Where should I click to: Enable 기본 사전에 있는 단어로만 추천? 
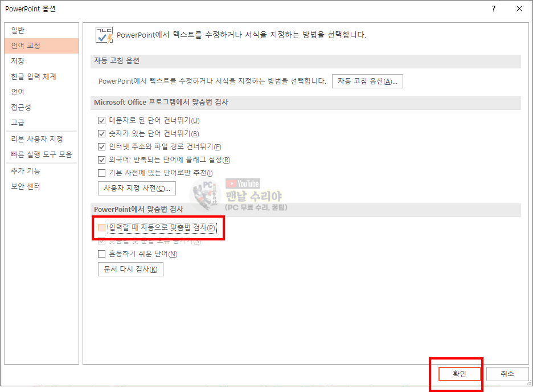(x=101, y=173)
